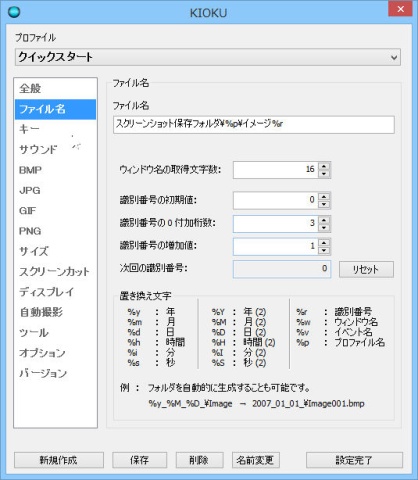Click the ウィンドウ名の取得文字数 value field

click(x=275, y=170)
